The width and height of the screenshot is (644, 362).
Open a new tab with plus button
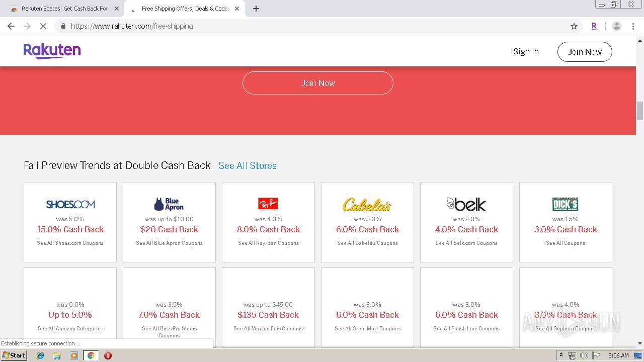coord(256,9)
